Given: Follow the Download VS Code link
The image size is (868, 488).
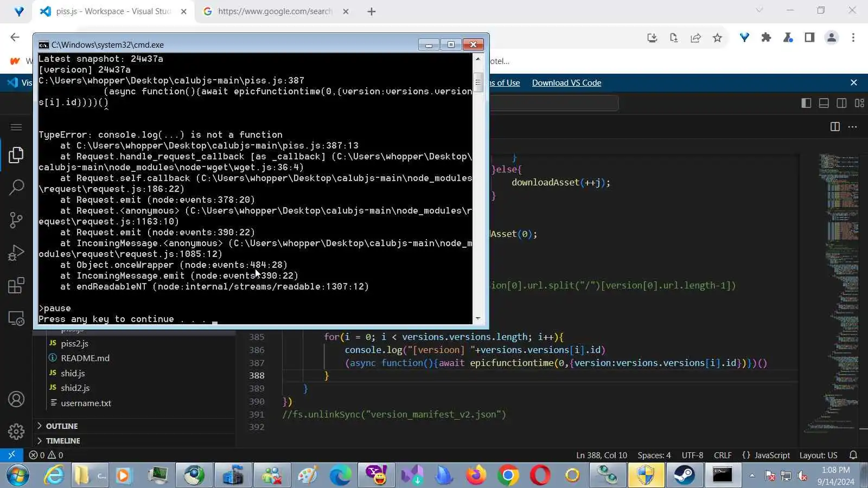Looking at the screenshot, I should pyautogui.click(x=566, y=83).
